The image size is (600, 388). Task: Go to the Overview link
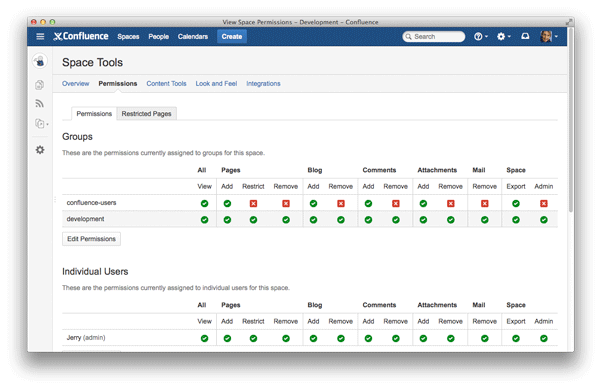75,83
